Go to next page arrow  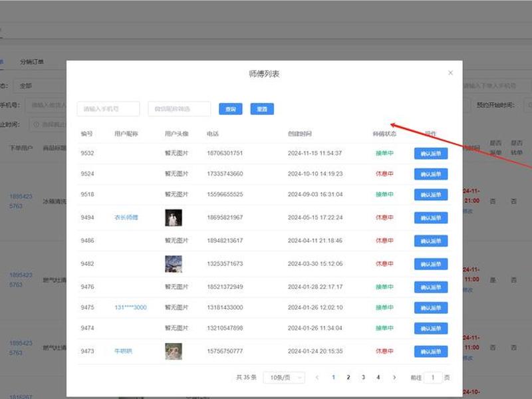click(394, 377)
